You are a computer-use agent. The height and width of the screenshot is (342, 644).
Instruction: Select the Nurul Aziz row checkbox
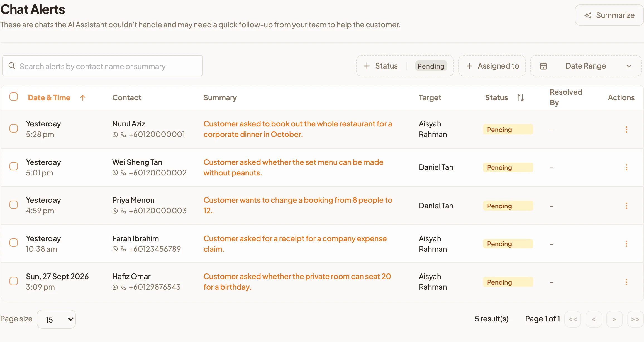coord(14,128)
